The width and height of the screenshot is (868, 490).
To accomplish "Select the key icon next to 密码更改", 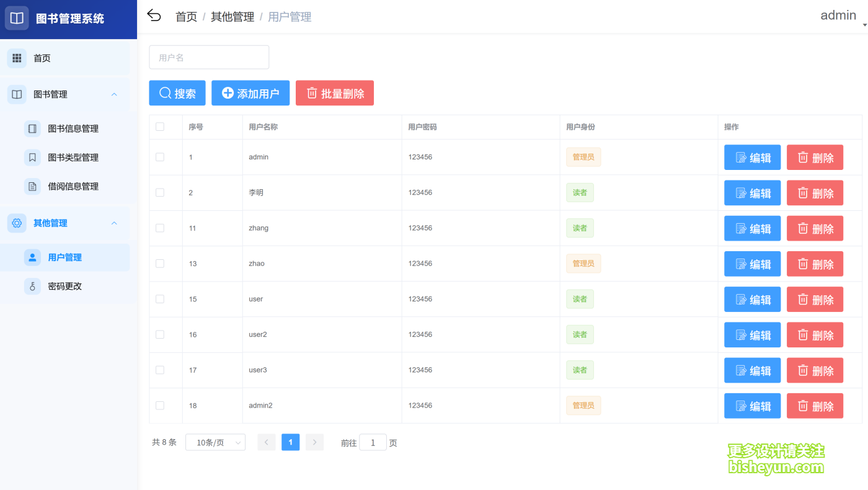I will point(32,286).
